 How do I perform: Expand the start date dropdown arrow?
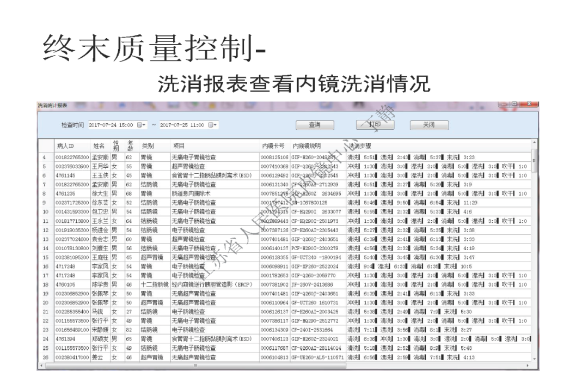click(144, 124)
